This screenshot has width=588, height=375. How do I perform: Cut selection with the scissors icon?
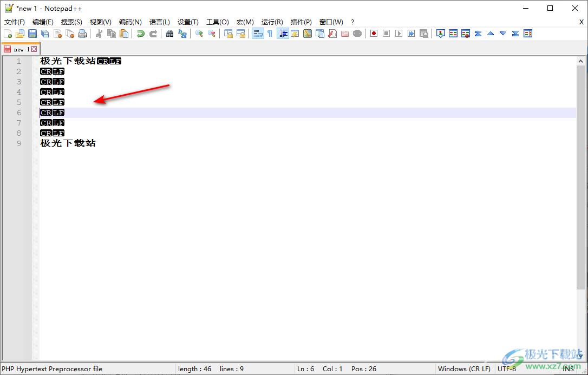pyautogui.click(x=99, y=34)
